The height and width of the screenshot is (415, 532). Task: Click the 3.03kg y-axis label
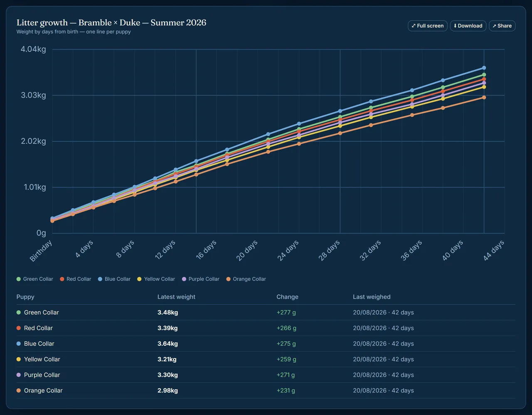pos(33,95)
